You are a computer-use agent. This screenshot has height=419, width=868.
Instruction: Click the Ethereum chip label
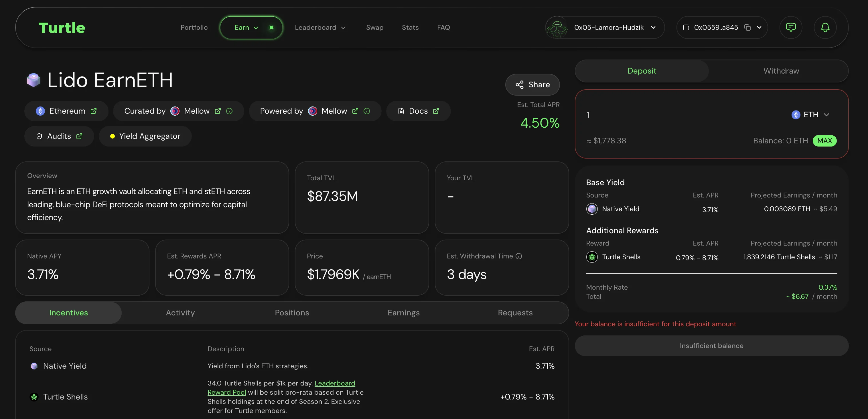pyautogui.click(x=67, y=111)
